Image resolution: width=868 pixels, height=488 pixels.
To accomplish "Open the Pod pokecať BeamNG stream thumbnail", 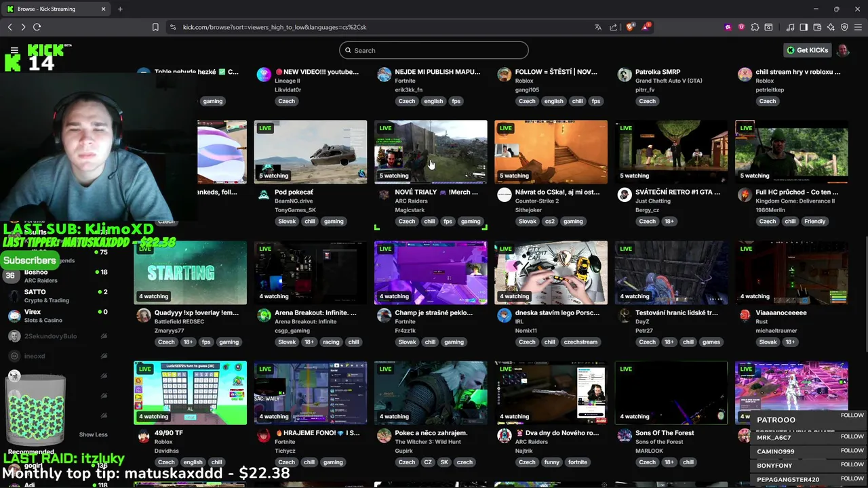I will point(311,152).
